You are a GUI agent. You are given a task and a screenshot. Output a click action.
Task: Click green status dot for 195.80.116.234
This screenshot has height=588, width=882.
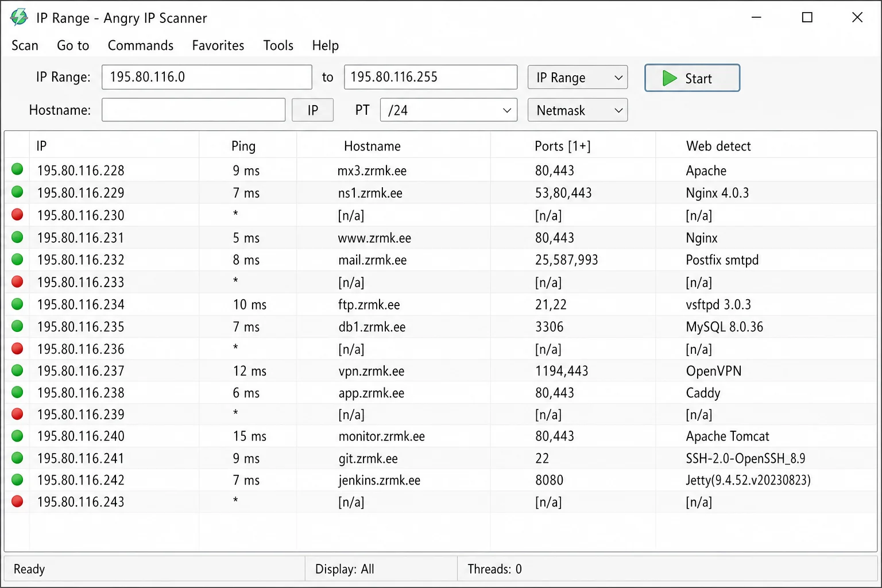click(17, 304)
